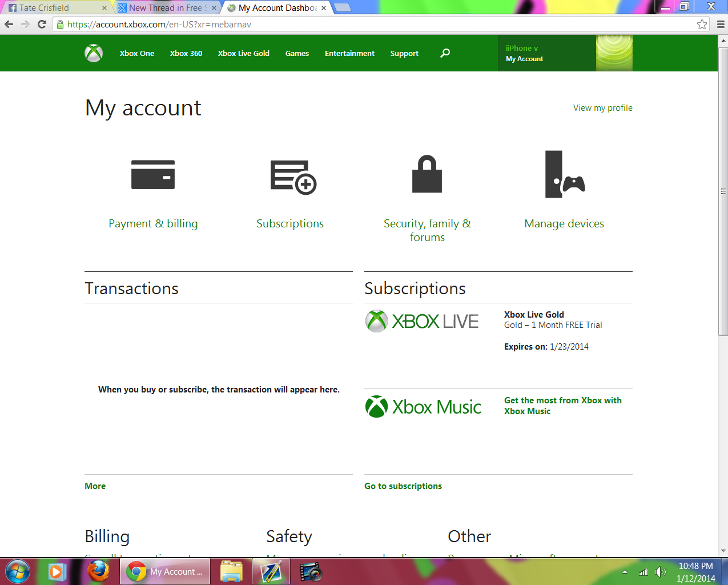
Task: Click Get the most from Xbox Music link
Action: tap(563, 406)
